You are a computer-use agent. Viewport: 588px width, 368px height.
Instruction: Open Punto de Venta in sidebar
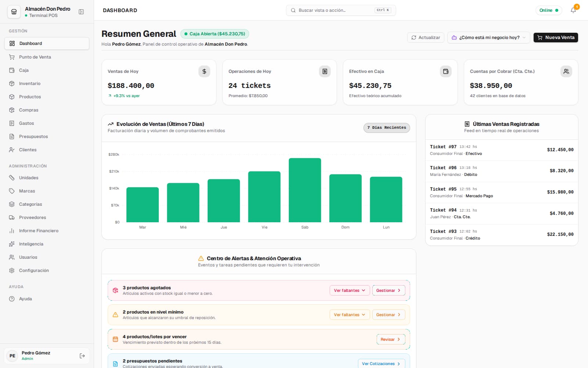coord(47,57)
